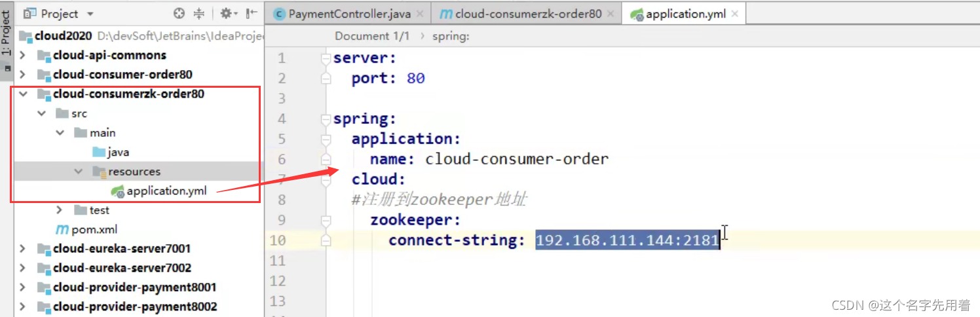This screenshot has height=317, width=980.
Task: Close the cloud-consumerzk-order80 tab
Action: [x=611, y=14]
